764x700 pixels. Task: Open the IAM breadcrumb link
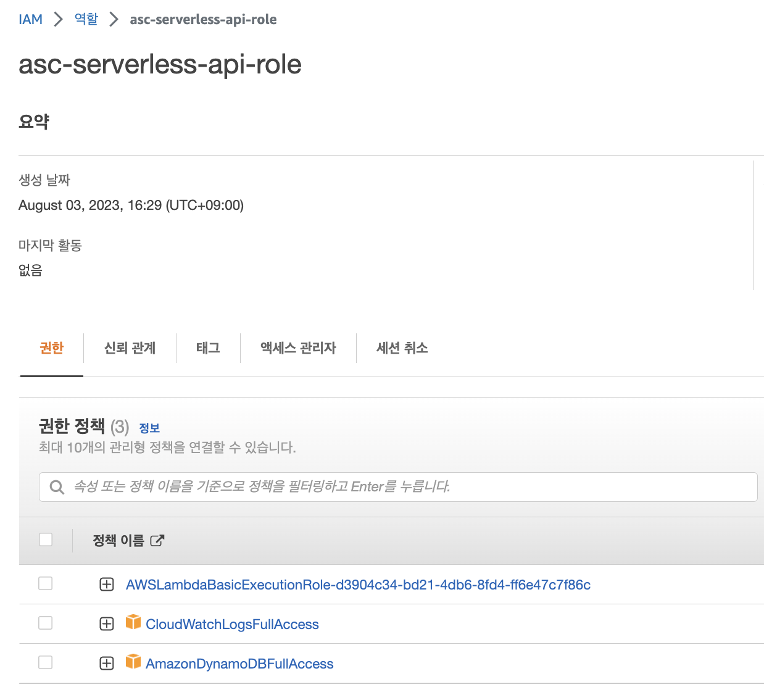coord(30,19)
